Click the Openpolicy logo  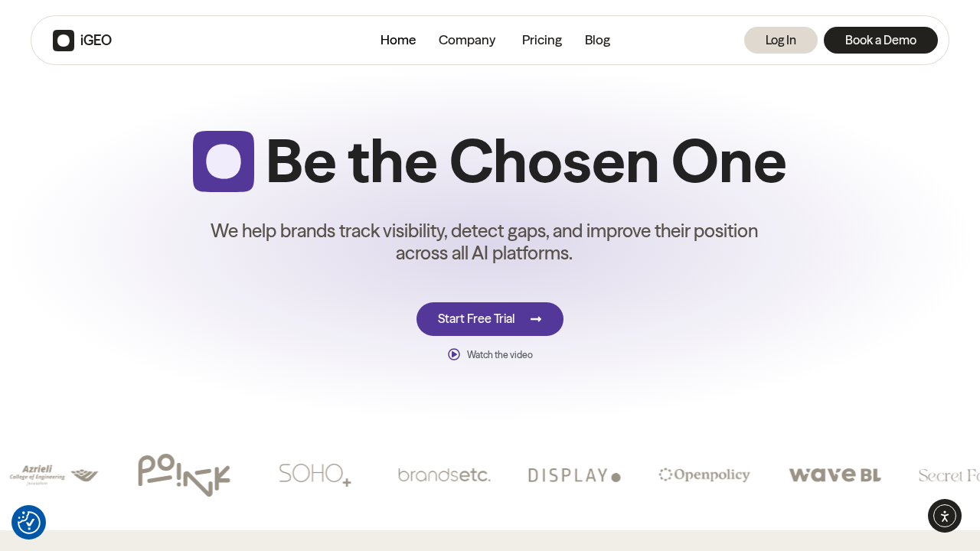coord(704,475)
